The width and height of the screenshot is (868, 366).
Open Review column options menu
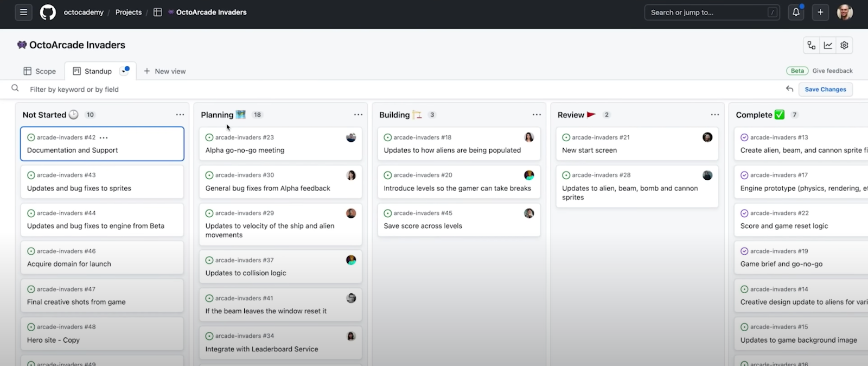715,115
